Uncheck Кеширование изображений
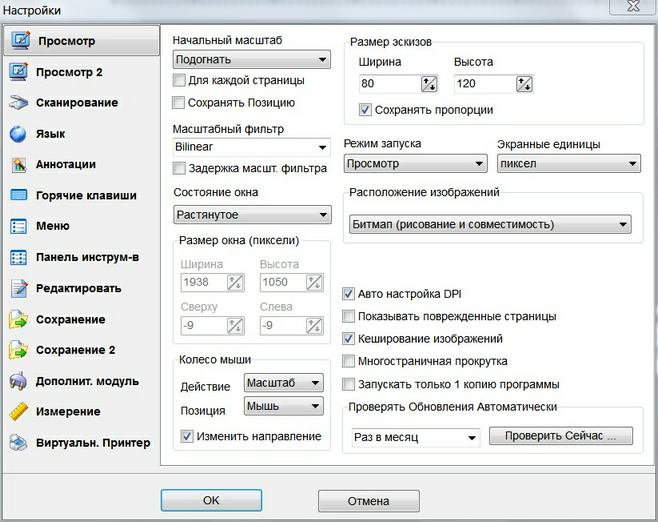Viewport: 658px width, 522px height. click(348, 338)
